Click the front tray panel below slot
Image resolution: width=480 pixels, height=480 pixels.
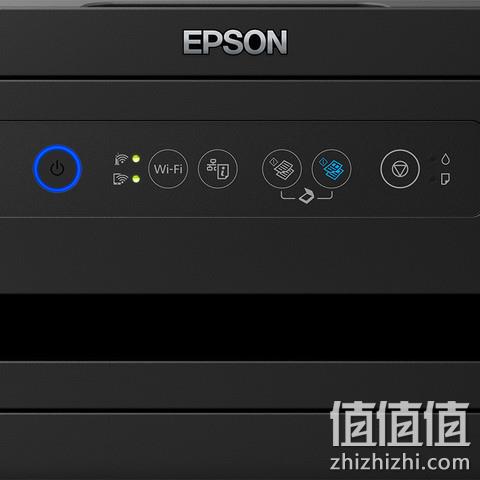point(240,385)
